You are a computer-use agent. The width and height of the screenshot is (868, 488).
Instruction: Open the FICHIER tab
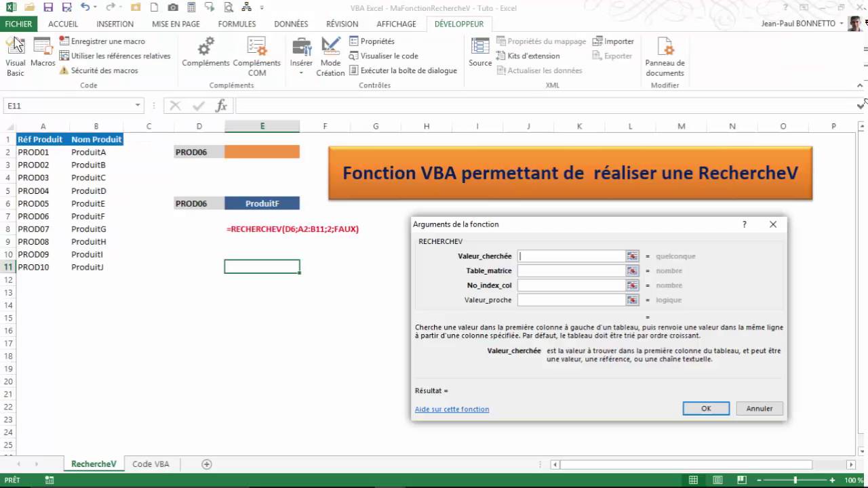tap(18, 24)
